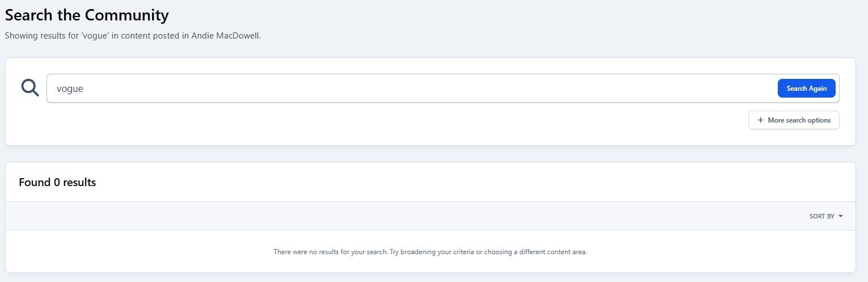Click the empty right end of the search field
Viewport: 868px width, 282px height.
(x=738, y=89)
